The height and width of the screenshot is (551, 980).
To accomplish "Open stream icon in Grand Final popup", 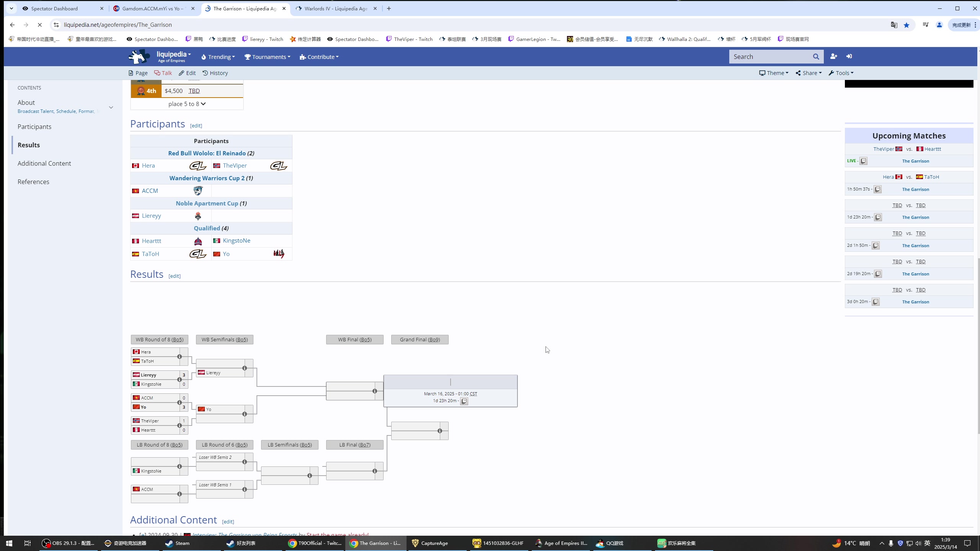I will pyautogui.click(x=464, y=401).
